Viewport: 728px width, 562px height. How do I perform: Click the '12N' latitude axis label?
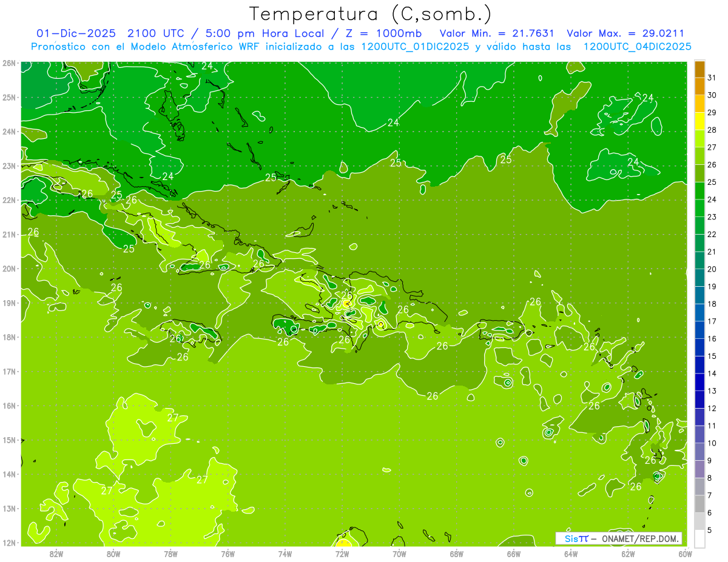pyautogui.click(x=8, y=543)
